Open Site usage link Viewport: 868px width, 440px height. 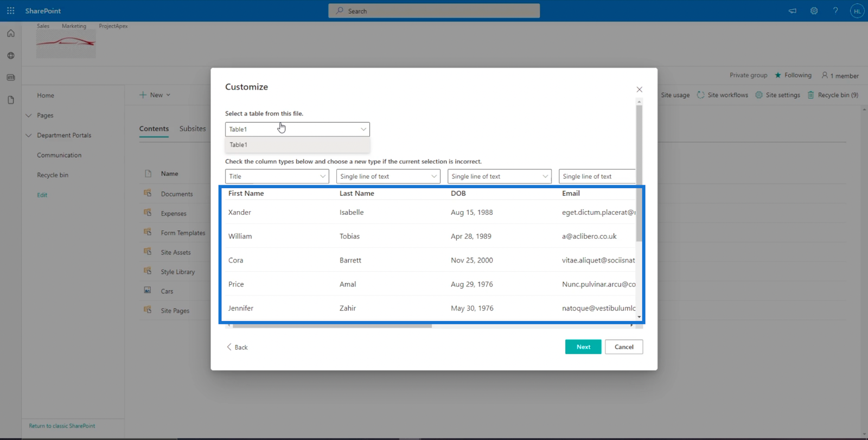675,95
